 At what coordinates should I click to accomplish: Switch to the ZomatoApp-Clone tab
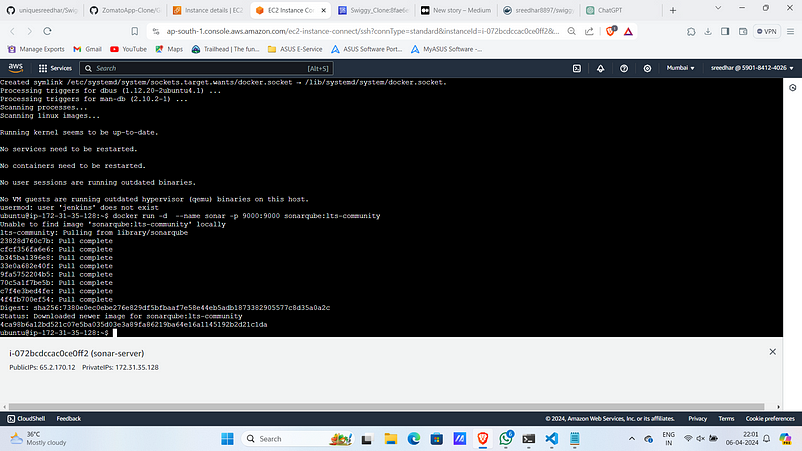(x=125, y=10)
